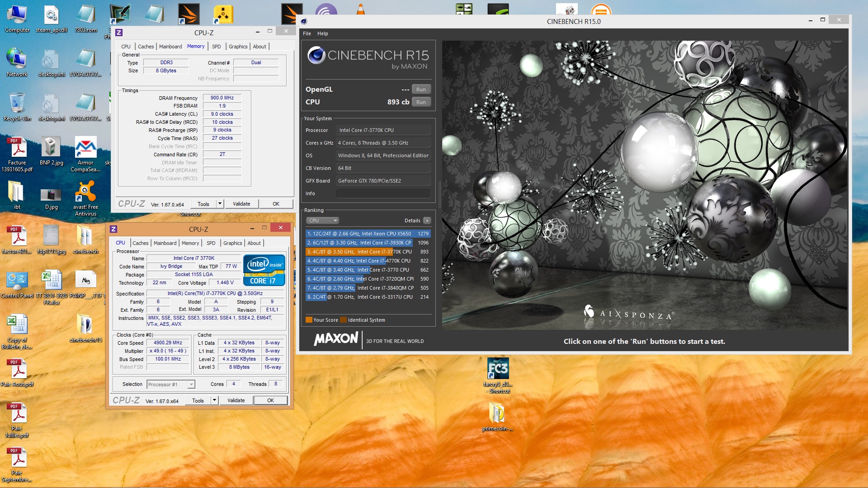Launch Armor CompaSea desktop icon

pos(85,154)
